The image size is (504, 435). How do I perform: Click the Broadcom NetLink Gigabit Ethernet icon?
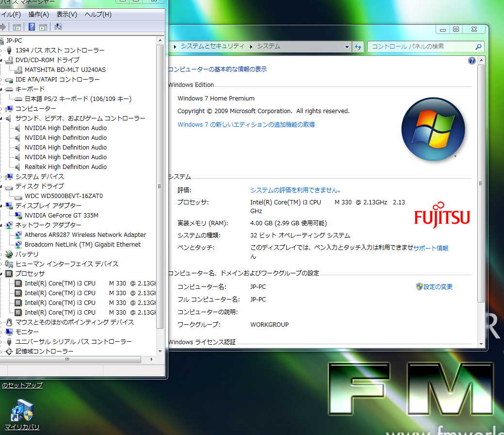pyautogui.click(x=18, y=245)
